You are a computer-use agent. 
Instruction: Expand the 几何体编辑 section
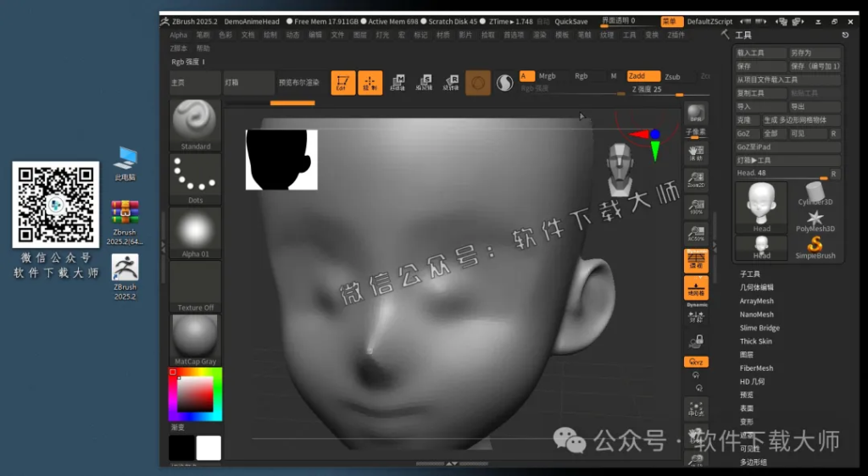click(x=756, y=287)
